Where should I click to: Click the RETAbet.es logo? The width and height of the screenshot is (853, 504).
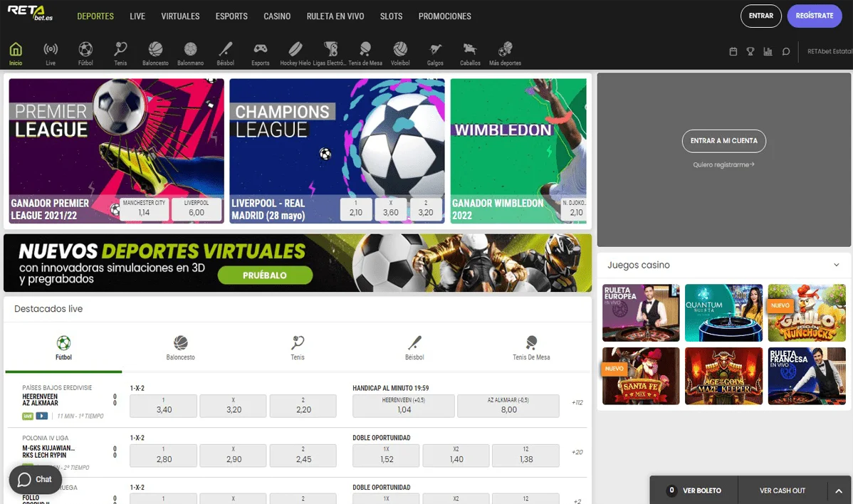coord(31,13)
